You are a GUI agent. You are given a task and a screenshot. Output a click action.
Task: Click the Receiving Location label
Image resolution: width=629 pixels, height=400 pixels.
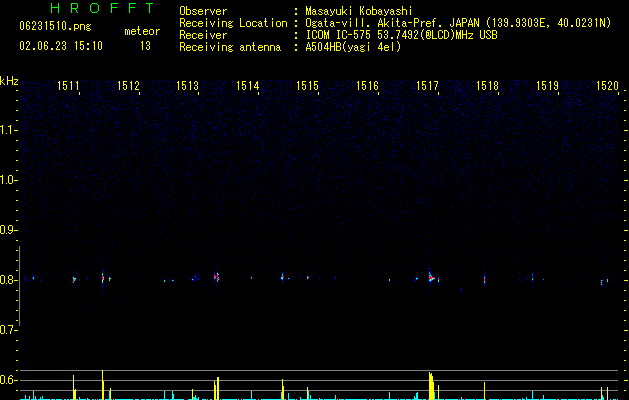click(233, 23)
